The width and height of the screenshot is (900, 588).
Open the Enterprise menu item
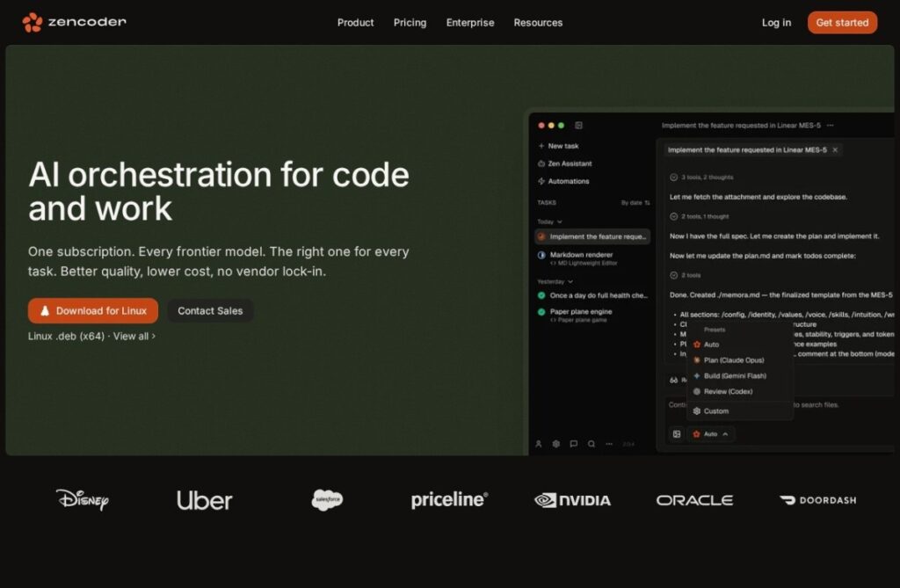click(470, 22)
